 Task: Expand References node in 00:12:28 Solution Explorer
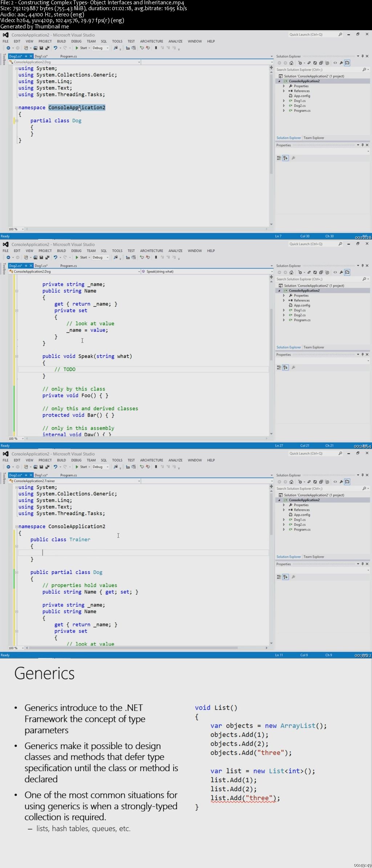click(284, 91)
